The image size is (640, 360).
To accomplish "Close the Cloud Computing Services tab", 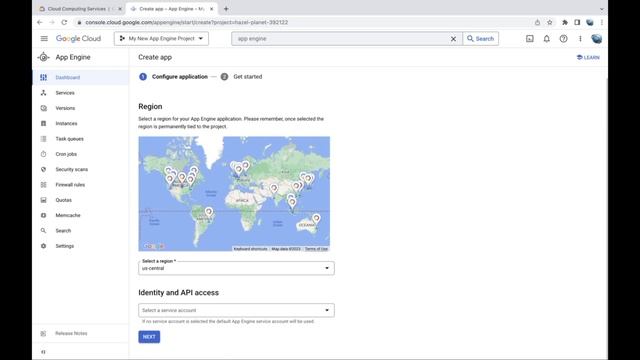I will (120, 9).
